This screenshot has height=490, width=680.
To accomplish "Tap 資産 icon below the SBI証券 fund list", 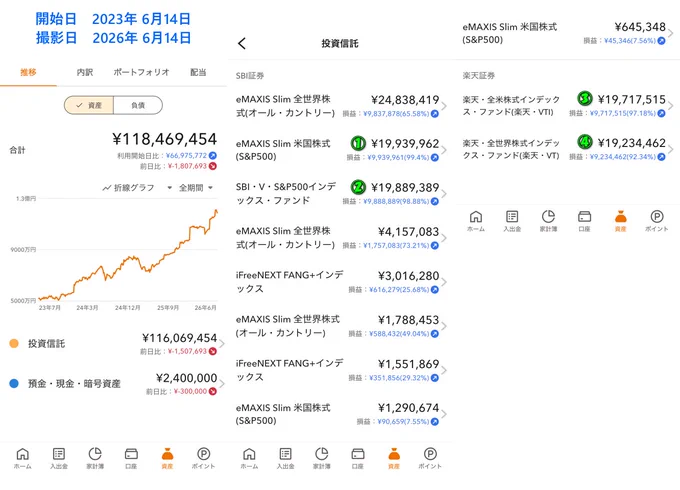I will (x=394, y=454).
